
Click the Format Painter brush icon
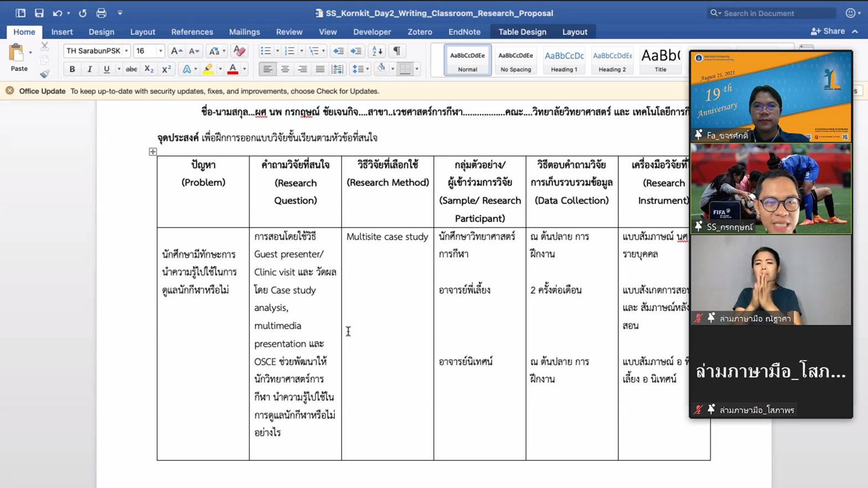coord(45,74)
